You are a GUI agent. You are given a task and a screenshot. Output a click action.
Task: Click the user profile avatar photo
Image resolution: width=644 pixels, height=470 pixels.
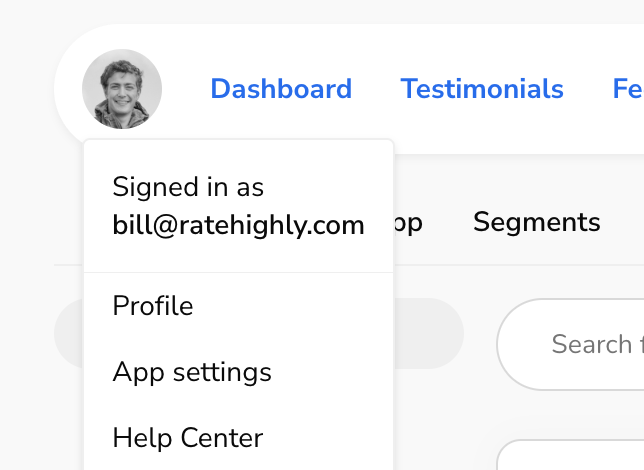click(x=122, y=89)
